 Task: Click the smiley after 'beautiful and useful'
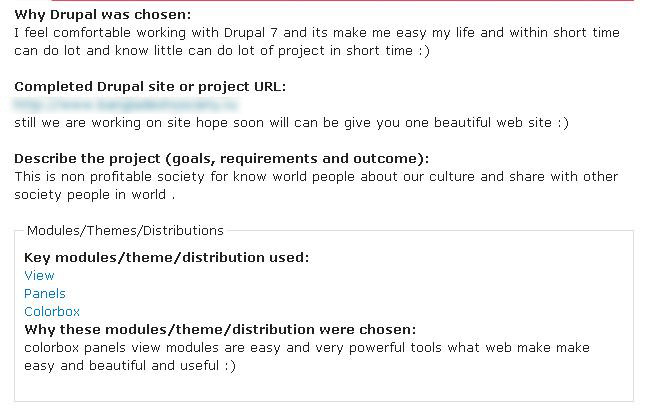[x=230, y=365]
